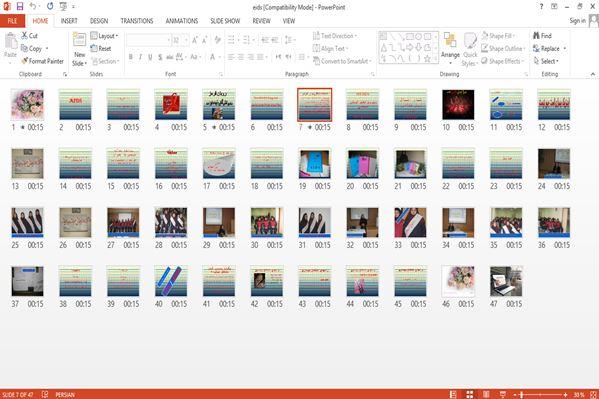
Task: Open the Clipboard dialog launcher
Action: click(x=65, y=74)
